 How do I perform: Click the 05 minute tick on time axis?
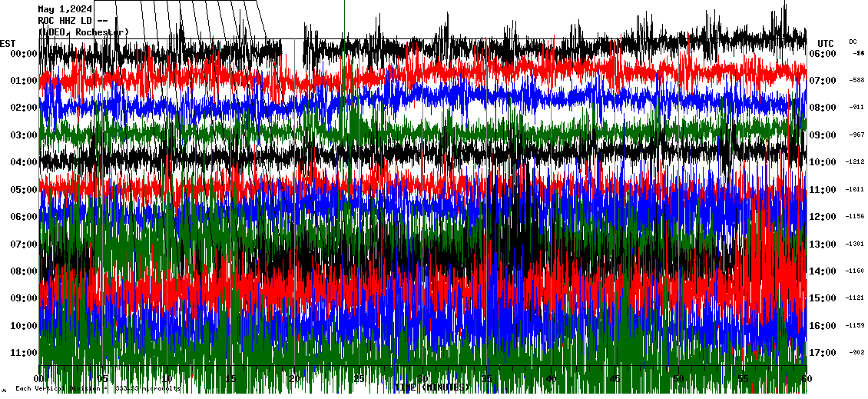[103, 379]
